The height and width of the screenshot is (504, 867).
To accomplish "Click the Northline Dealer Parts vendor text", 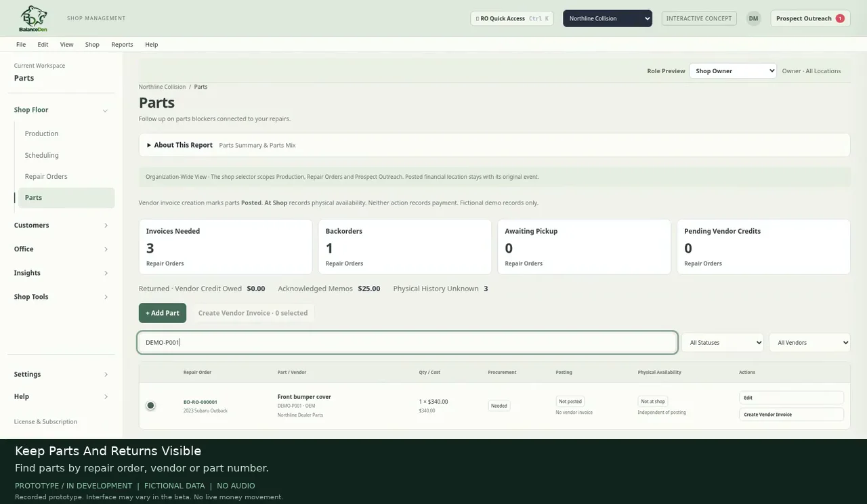I will pos(300,415).
